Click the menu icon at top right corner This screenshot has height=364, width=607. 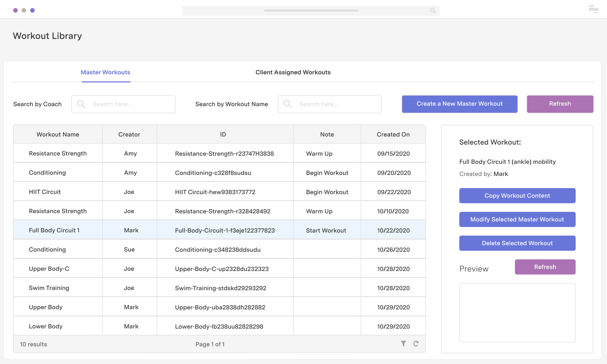point(593,9)
